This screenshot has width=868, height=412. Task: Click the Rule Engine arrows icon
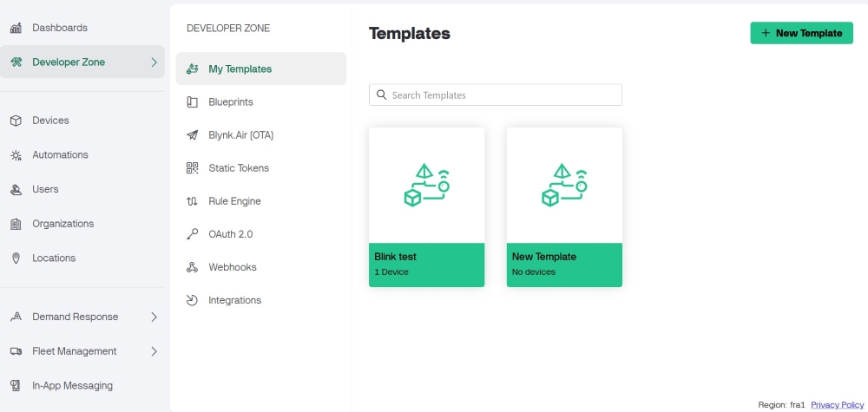click(x=192, y=201)
